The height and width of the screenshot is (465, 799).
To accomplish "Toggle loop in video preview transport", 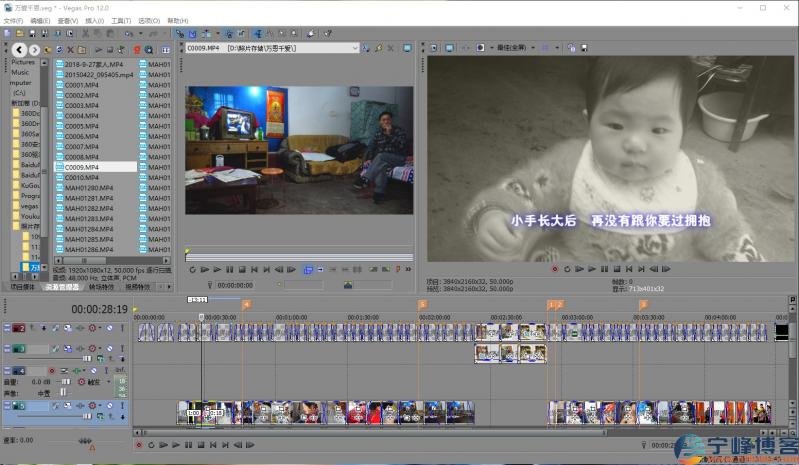I will [567, 269].
